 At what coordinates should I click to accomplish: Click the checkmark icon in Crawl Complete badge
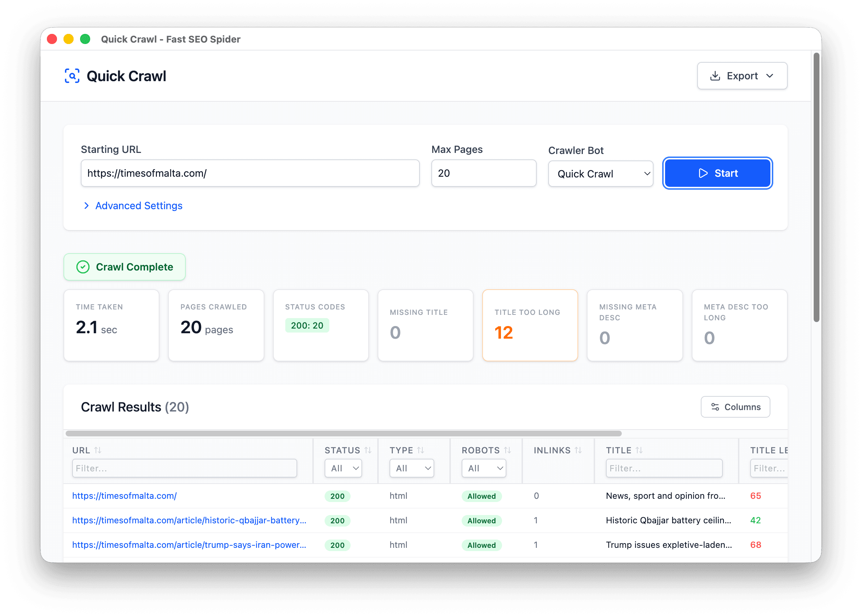coord(83,267)
